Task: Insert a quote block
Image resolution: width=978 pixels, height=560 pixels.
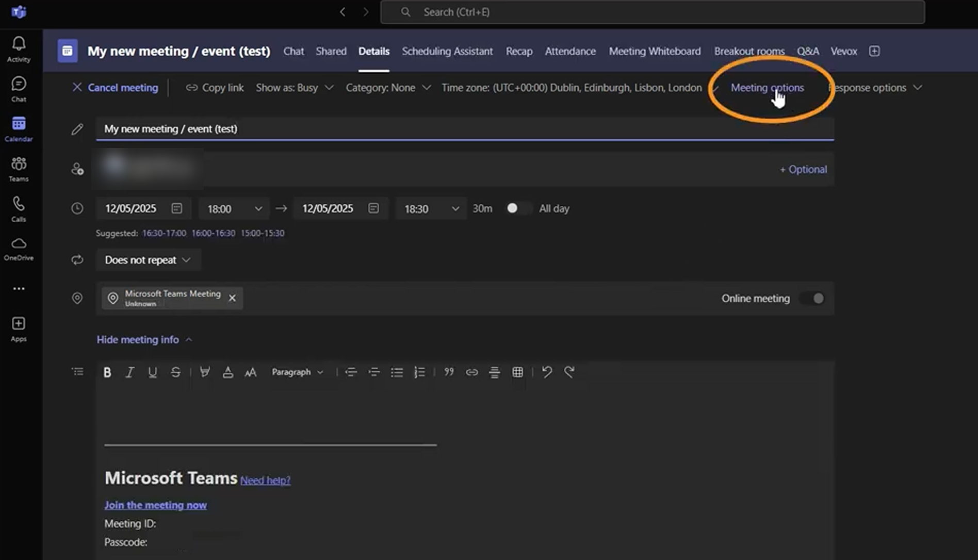Action: tap(449, 372)
